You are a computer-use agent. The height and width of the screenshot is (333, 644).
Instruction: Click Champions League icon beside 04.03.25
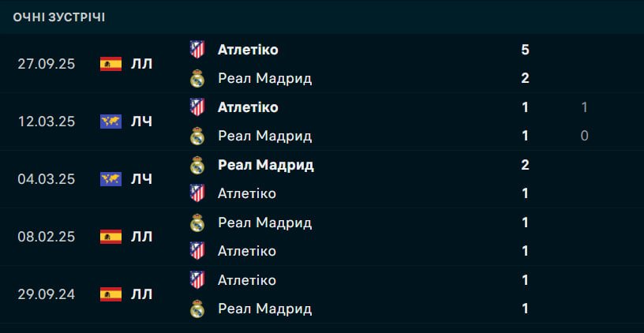(x=110, y=179)
